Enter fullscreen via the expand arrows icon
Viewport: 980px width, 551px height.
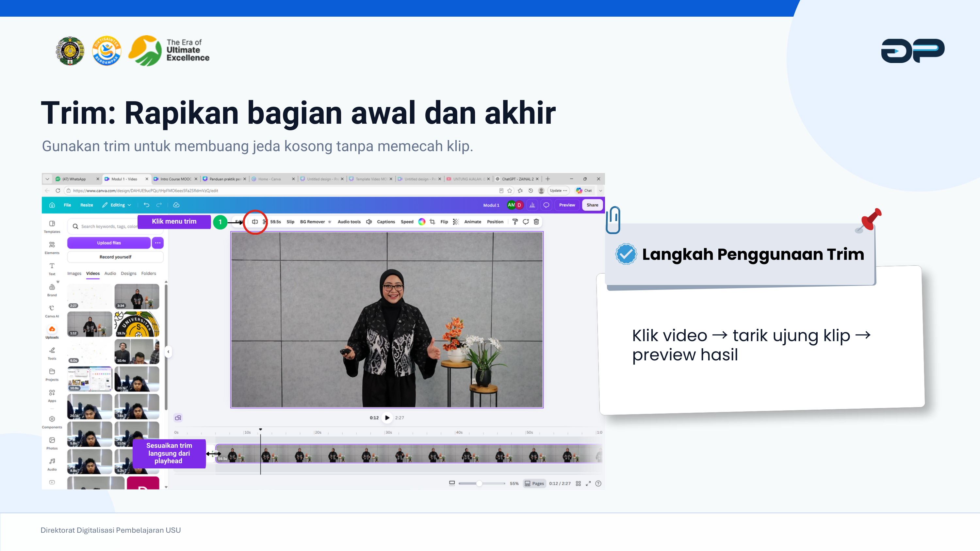588,483
